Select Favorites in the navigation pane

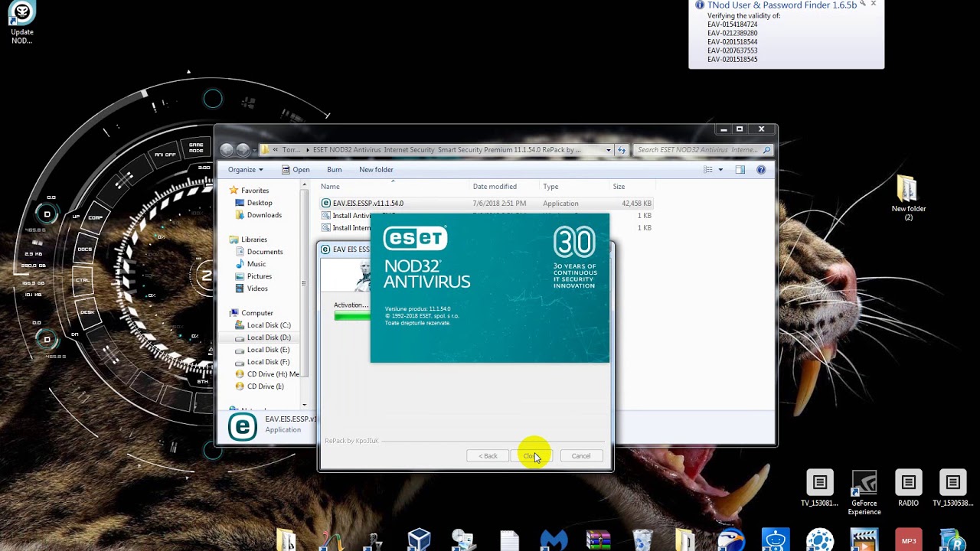pyautogui.click(x=255, y=191)
